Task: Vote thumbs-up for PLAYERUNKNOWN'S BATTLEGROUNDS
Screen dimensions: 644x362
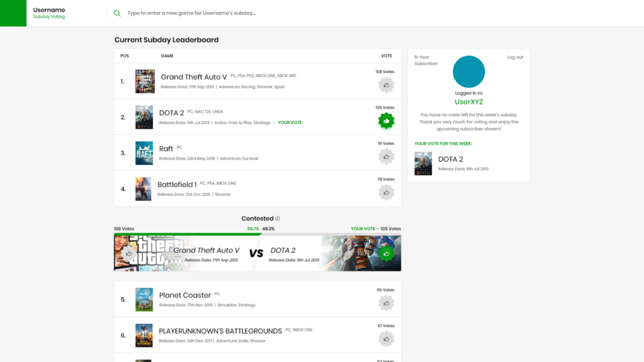Action: tap(386, 339)
